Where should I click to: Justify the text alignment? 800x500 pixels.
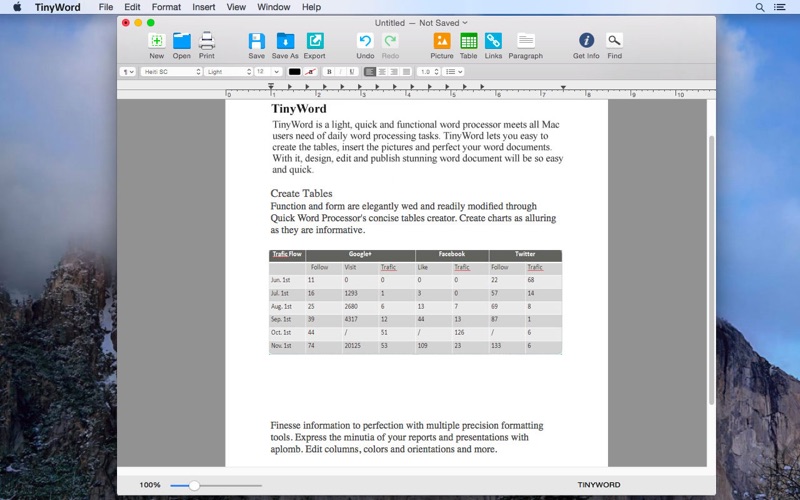point(406,72)
